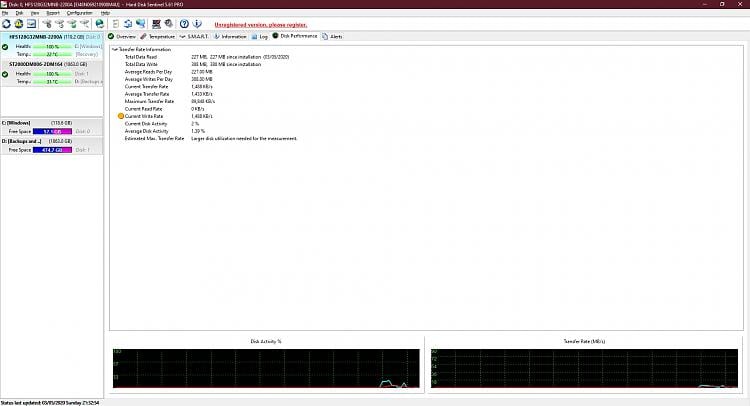Switch to the Temperature tab
Screen dimensions: 750x406
(159, 36)
